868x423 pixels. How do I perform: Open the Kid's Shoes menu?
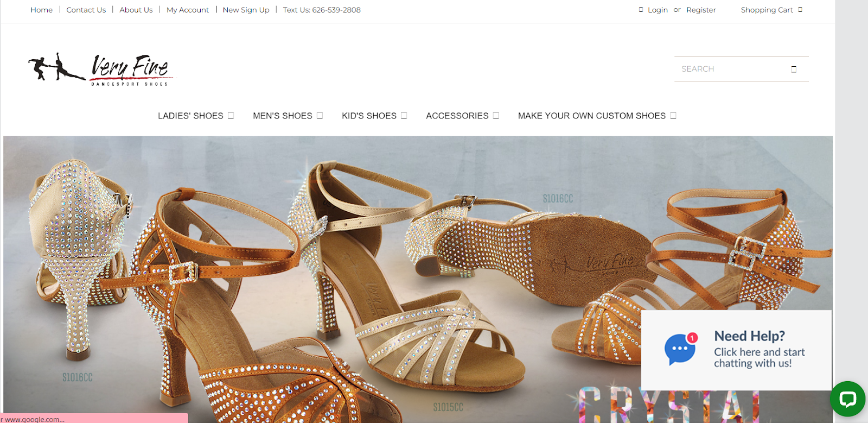pos(369,116)
